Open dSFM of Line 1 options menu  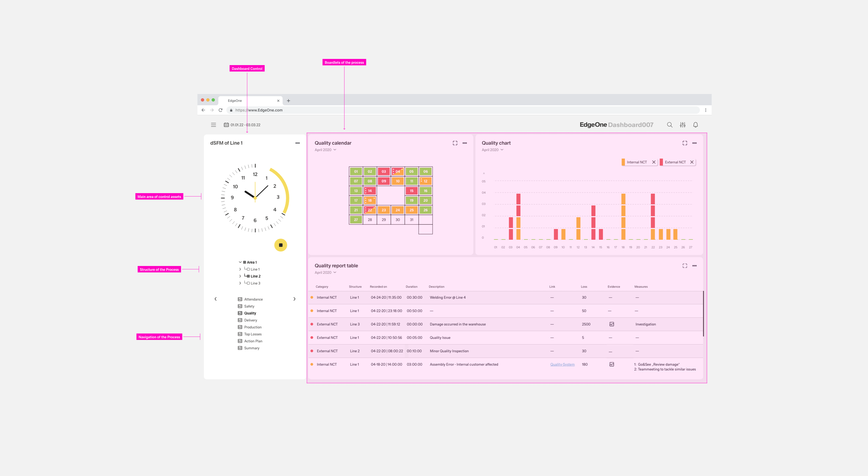tap(297, 143)
